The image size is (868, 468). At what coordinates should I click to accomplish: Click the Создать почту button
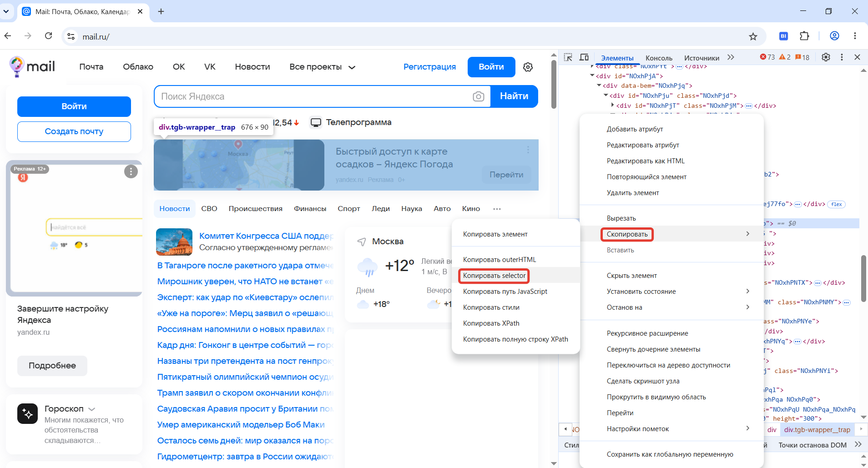click(x=74, y=131)
